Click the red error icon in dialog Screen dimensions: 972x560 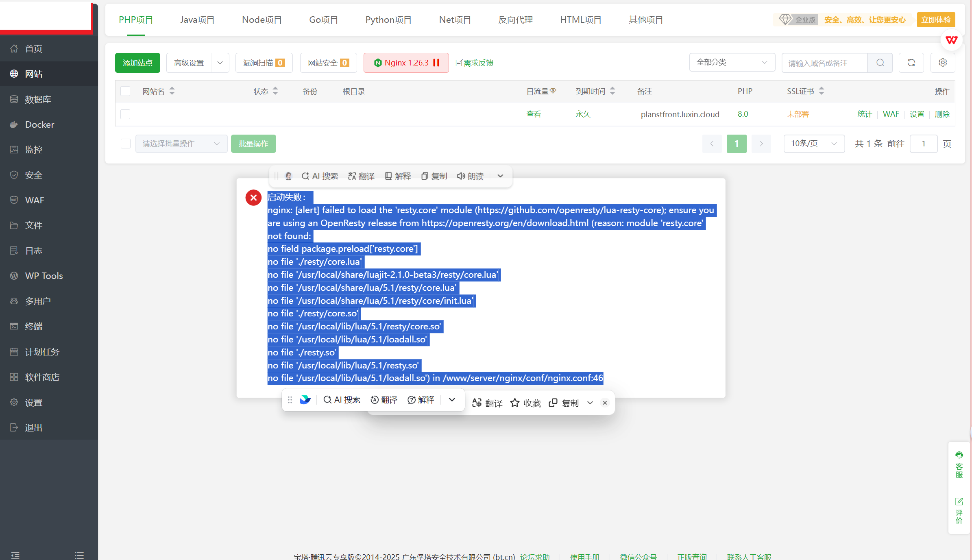pyautogui.click(x=253, y=198)
